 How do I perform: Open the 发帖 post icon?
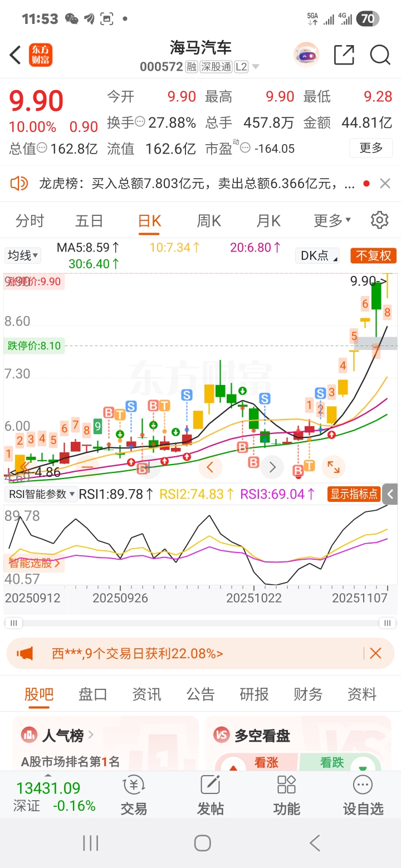(211, 796)
